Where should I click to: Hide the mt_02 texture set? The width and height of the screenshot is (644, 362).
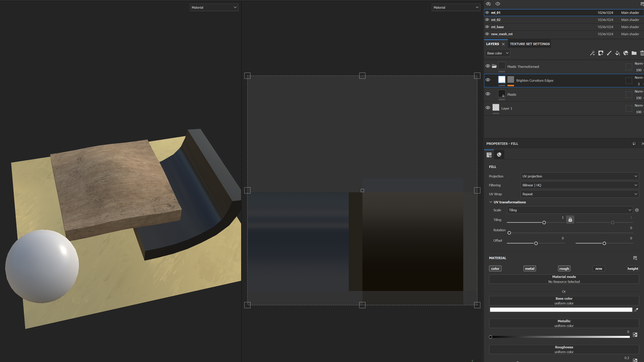(487, 20)
